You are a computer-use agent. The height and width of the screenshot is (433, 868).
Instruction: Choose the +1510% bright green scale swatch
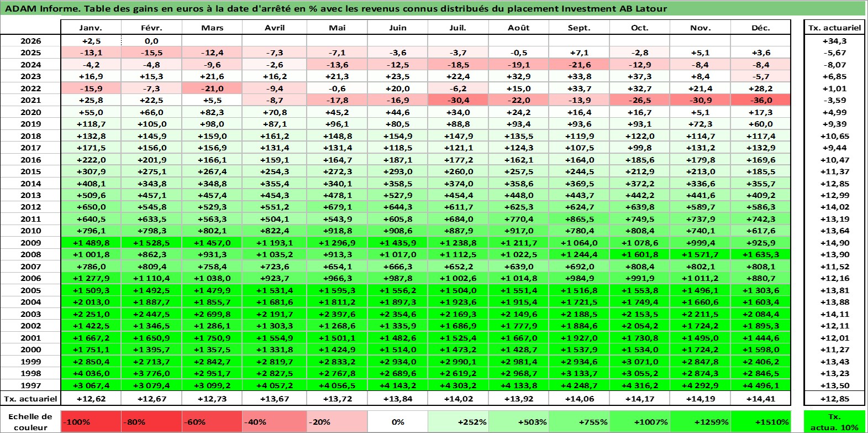tap(760, 421)
